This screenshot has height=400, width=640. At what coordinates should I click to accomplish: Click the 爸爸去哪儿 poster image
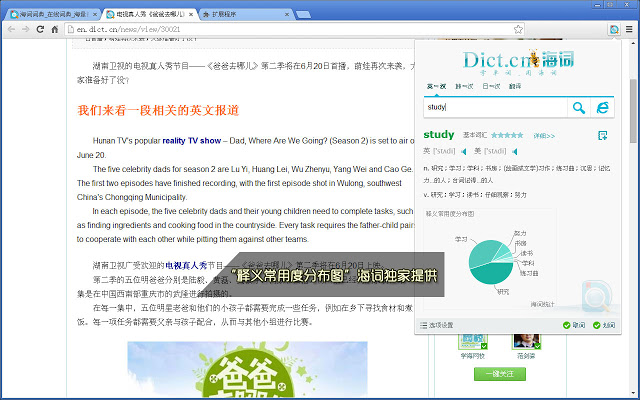(x=247, y=369)
